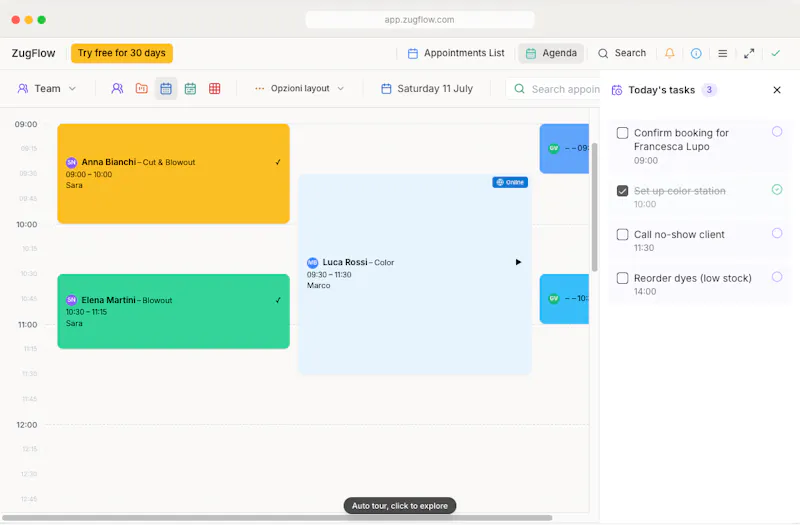Open the partially visible cyan 10: appointment
Image resolution: width=800 pixels, height=525 pixels.
coord(564,299)
